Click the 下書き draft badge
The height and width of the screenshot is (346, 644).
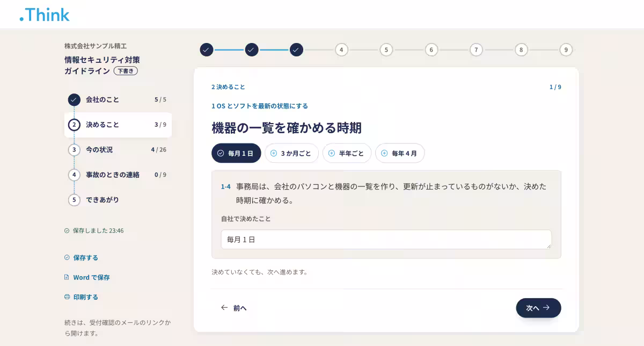126,71
